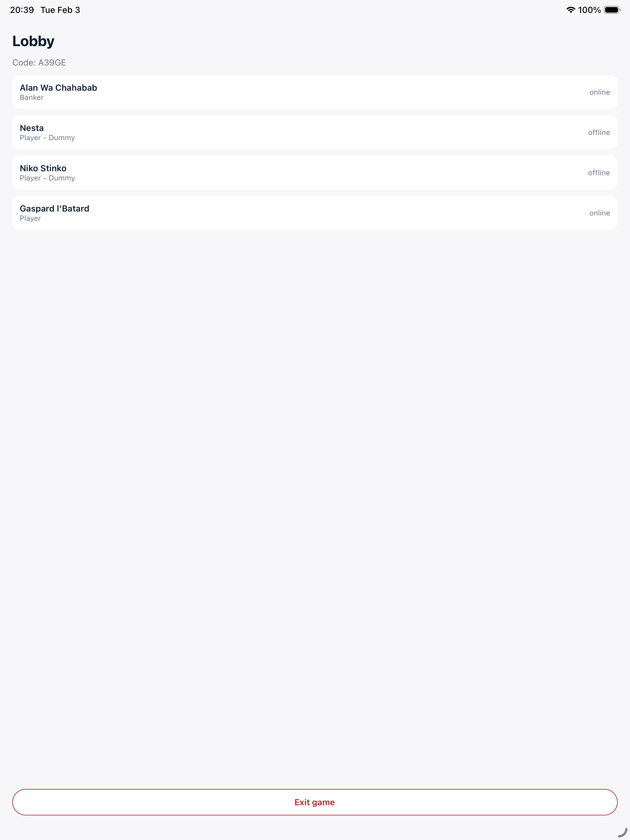Click Player - Dummy label under Niko Stinko
Screen dimensions: 630x840
pos(47,178)
